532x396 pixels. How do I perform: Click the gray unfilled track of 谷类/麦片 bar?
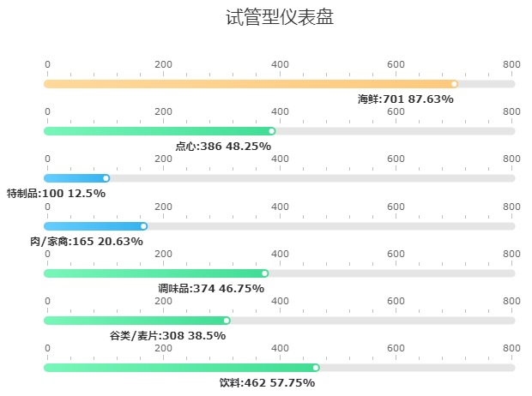click(x=369, y=321)
